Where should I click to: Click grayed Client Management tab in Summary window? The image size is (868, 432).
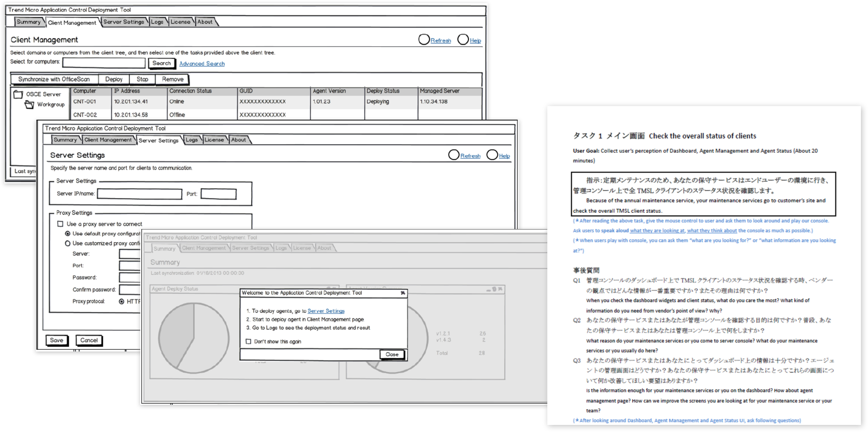[x=204, y=248]
